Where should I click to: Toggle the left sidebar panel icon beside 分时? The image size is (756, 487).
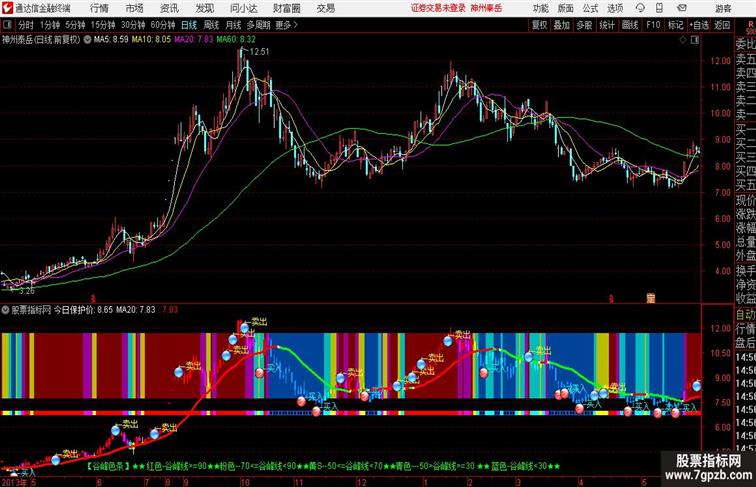click(x=7, y=25)
